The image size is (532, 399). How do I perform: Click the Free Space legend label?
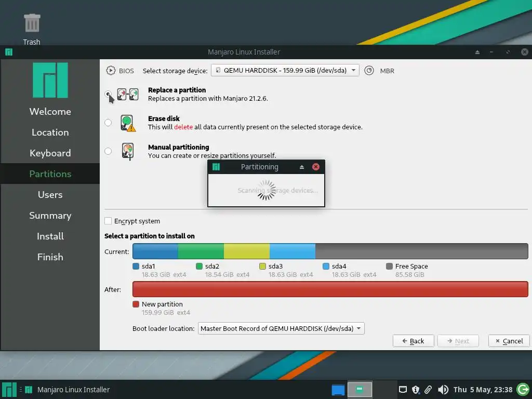coord(411,267)
